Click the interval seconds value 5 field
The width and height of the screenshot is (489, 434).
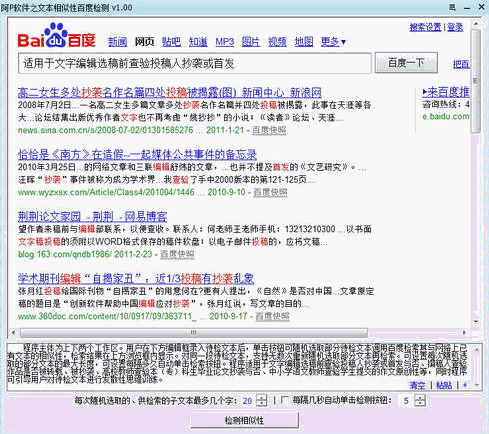point(406,401)
